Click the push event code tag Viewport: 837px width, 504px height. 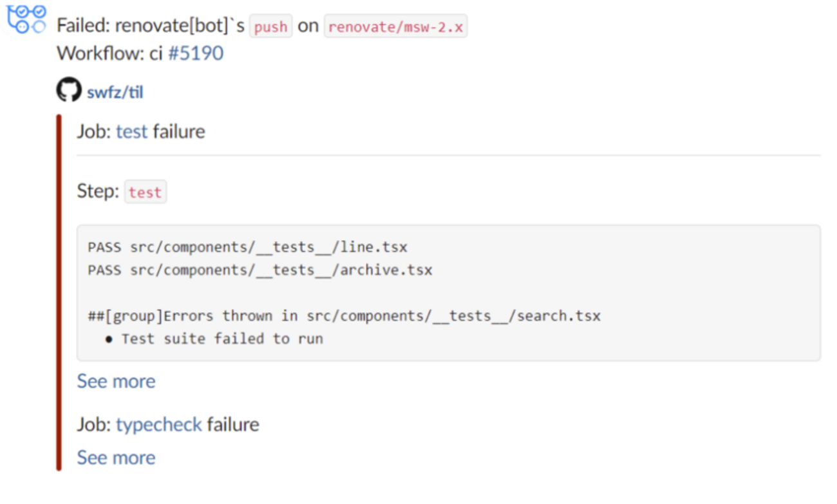click(x=270, y=27)
